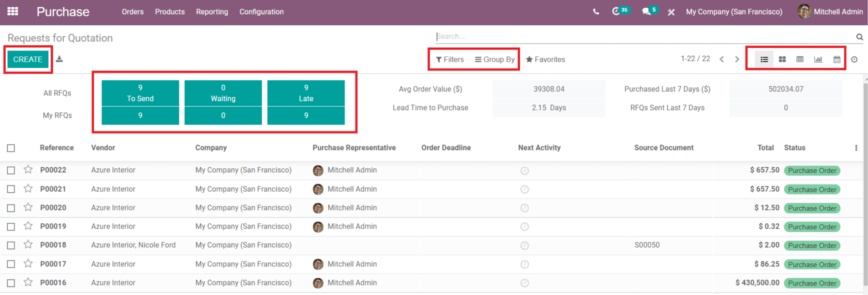Image resolution: width=868 pixels, height=295 pixels.
Task: Sort by Order Deadline column header
Action: coord(446,148)
